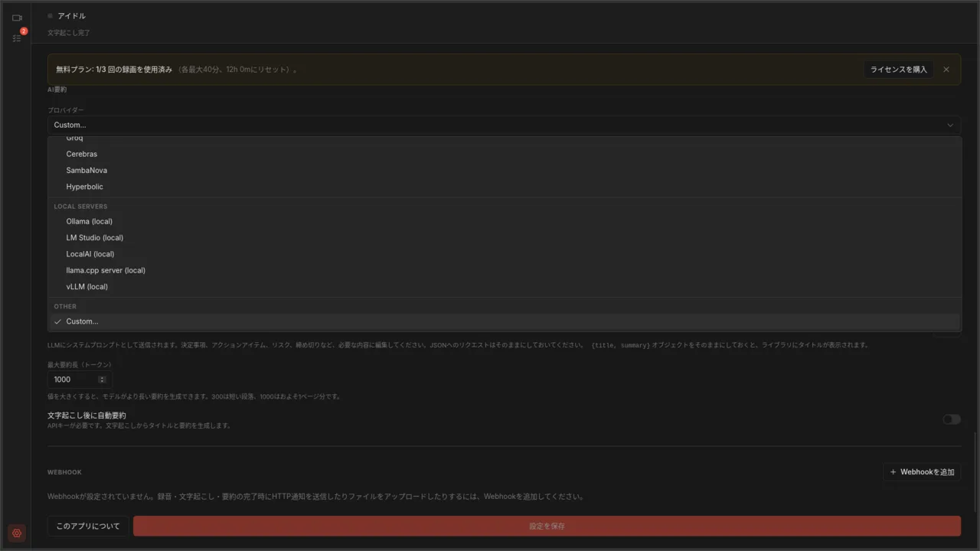Click the max summary length field

(79, 380)
